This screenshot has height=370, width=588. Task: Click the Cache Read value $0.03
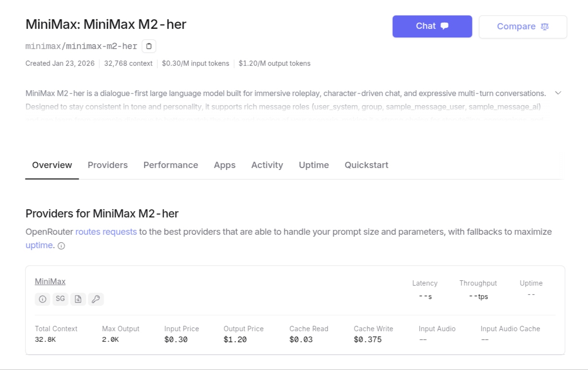tap(301, 340)
